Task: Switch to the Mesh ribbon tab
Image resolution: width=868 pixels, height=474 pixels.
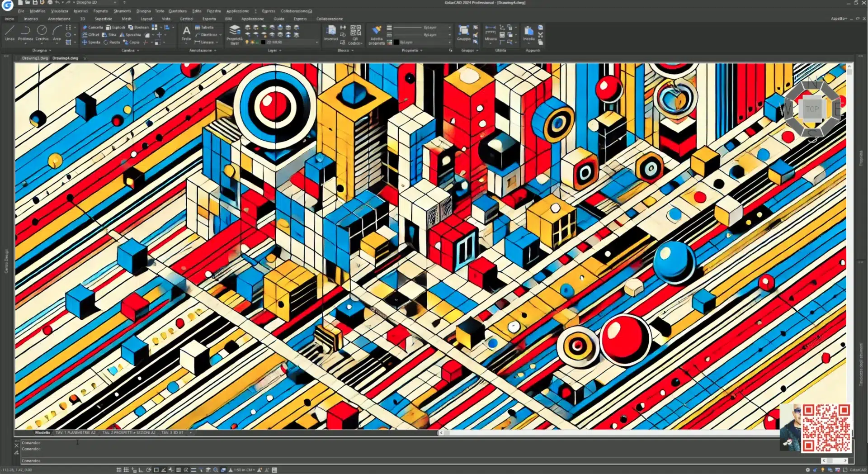Action: 126,19
